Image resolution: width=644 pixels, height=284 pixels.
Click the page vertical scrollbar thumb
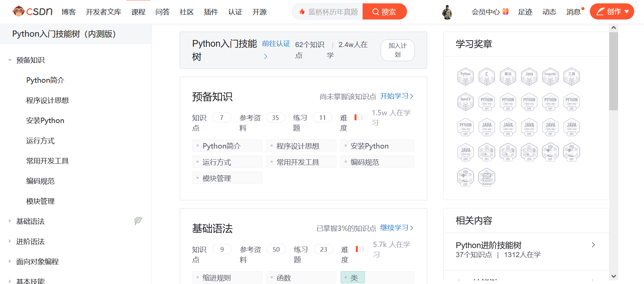coord(614,71)
